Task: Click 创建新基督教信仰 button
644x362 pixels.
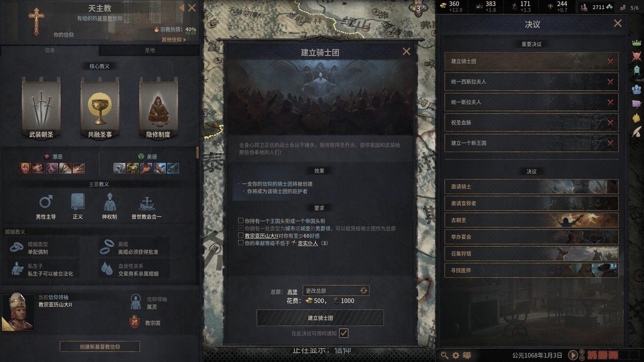Action: tap(100, 347)
